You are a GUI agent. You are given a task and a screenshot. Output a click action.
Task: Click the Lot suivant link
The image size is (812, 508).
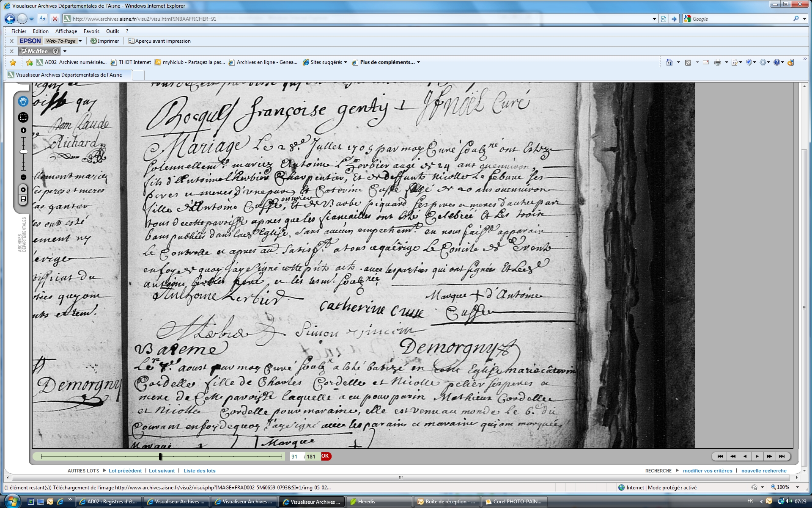pyautogui.click(x=162, y=471)
